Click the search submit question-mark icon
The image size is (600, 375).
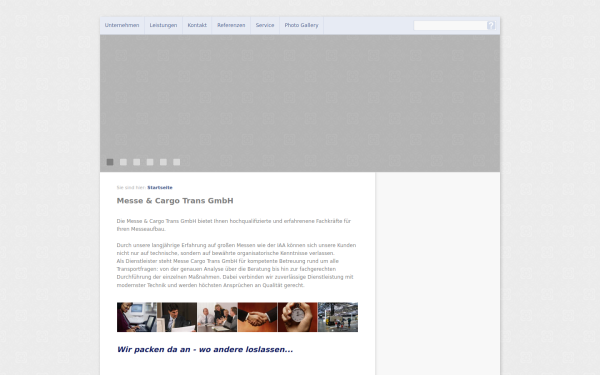click(x=491, y=25)
